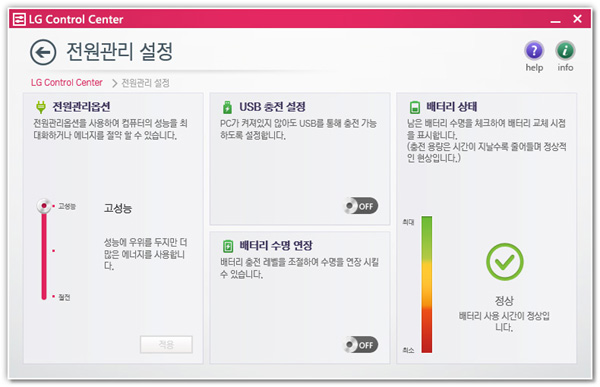The image size is (600, 387).
Task: Click the 최소 gauge label
Action: (408, 350)
